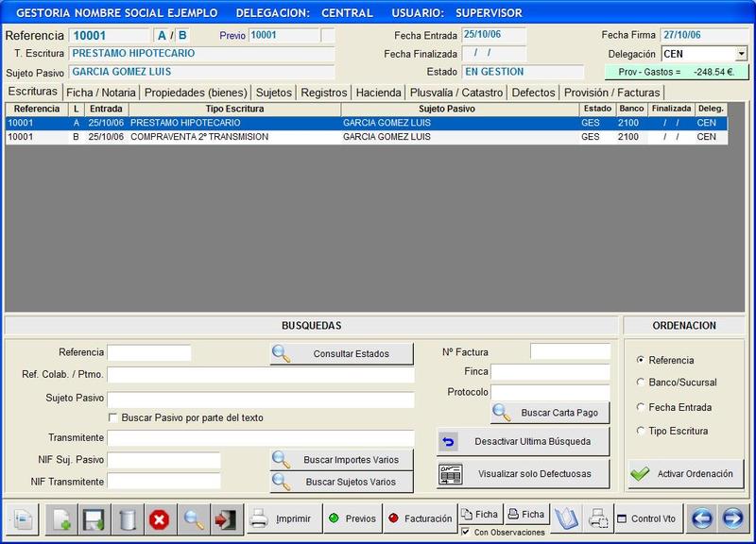The width and height of the screenshot is (756, 544).
Task: Select Banco/Sucursal ordering option
Action: [642, 382]
